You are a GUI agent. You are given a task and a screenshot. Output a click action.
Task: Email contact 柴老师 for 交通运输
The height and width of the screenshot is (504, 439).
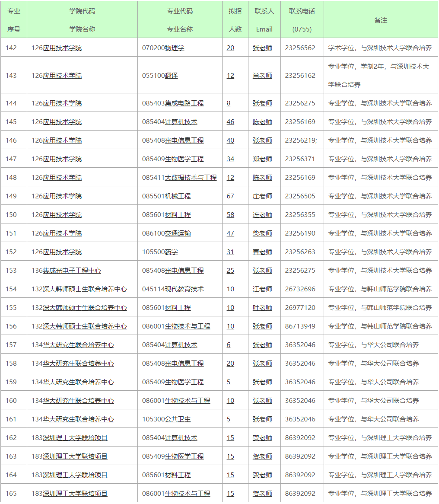(x=262, y=233)
